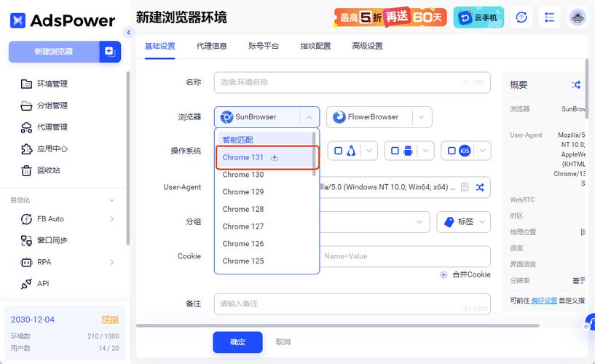Click the 确定 confirm button

click(x=237, y=342)
